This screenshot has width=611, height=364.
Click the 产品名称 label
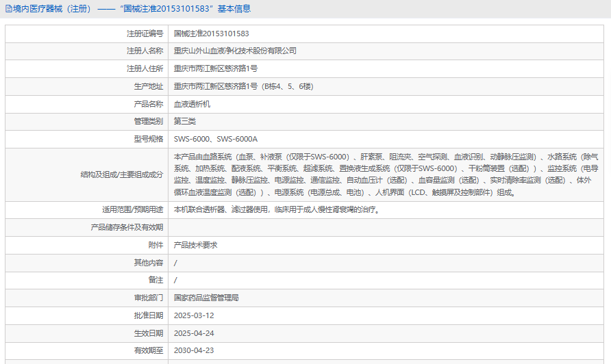(x=149, y=104)
